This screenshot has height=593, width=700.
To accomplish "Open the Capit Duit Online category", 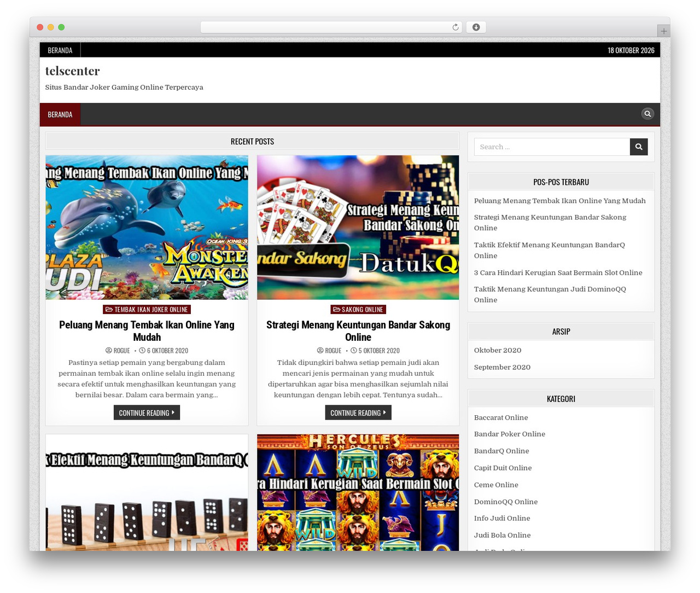I will [503, 468].
